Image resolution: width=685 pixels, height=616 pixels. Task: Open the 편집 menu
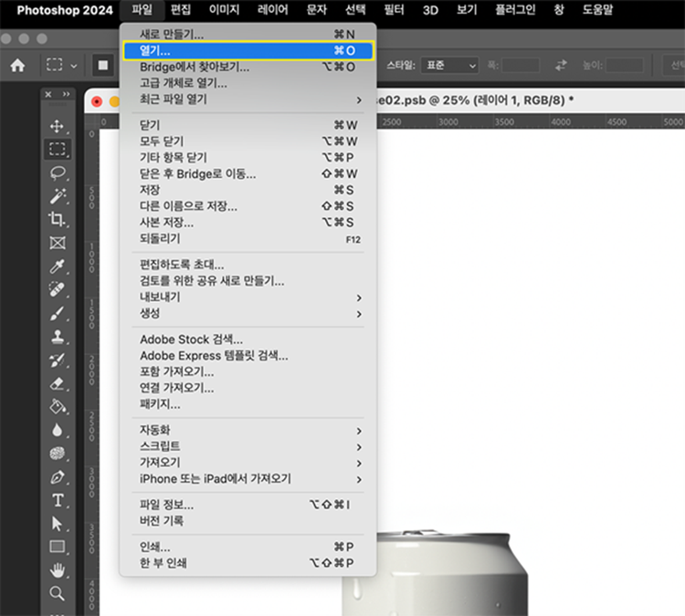click(x=181, y=10)
